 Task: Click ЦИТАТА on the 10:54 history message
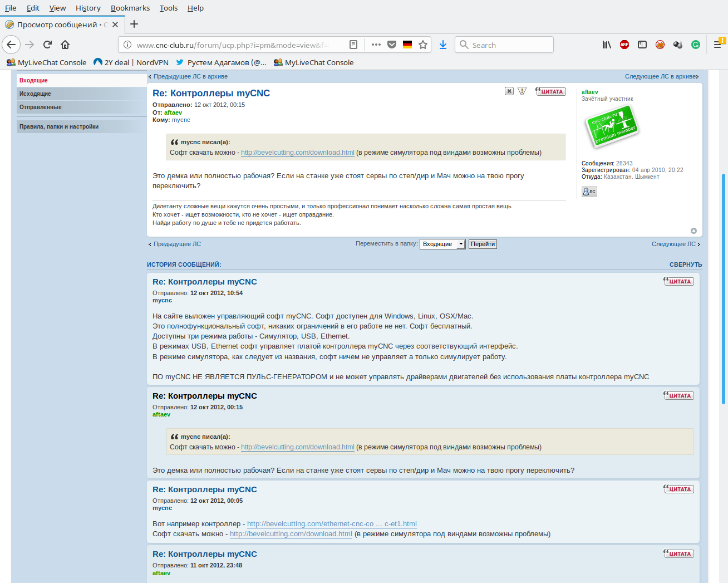678,281
